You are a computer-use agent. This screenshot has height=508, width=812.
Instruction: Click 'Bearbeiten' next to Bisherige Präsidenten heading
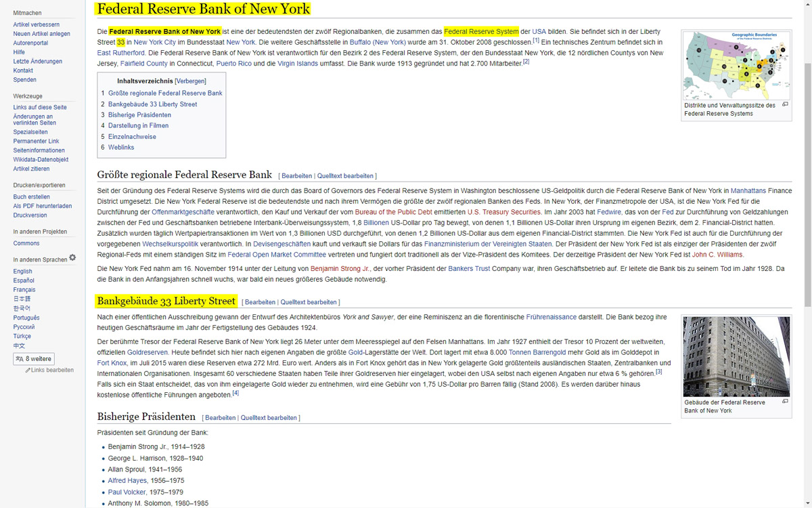click(221, 418)
